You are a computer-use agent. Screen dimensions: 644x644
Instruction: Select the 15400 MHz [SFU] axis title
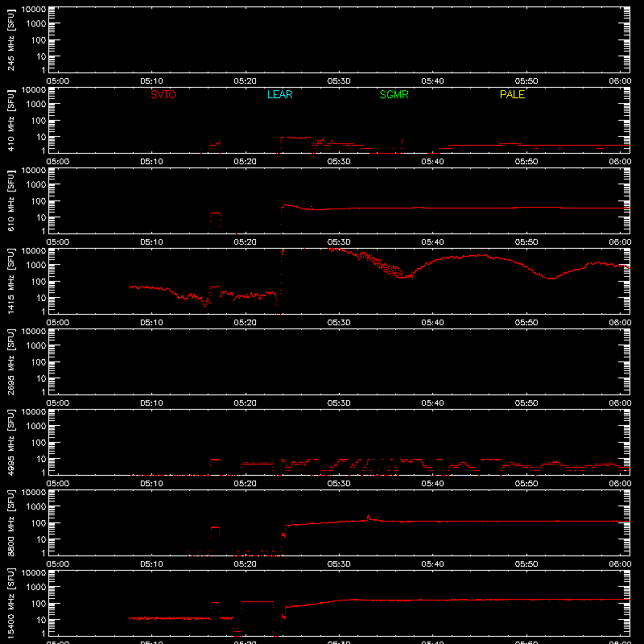click(x=10, y=603)
